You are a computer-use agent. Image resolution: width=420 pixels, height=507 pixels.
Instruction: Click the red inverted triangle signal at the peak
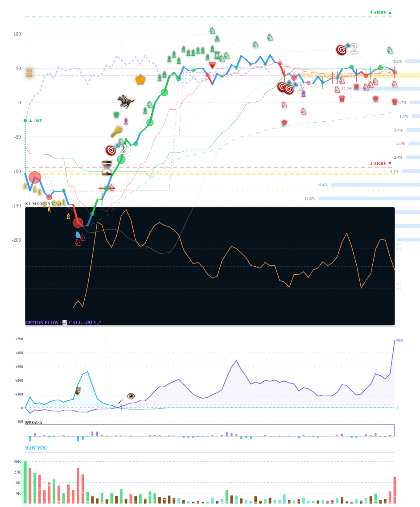[x=213, y=65]
